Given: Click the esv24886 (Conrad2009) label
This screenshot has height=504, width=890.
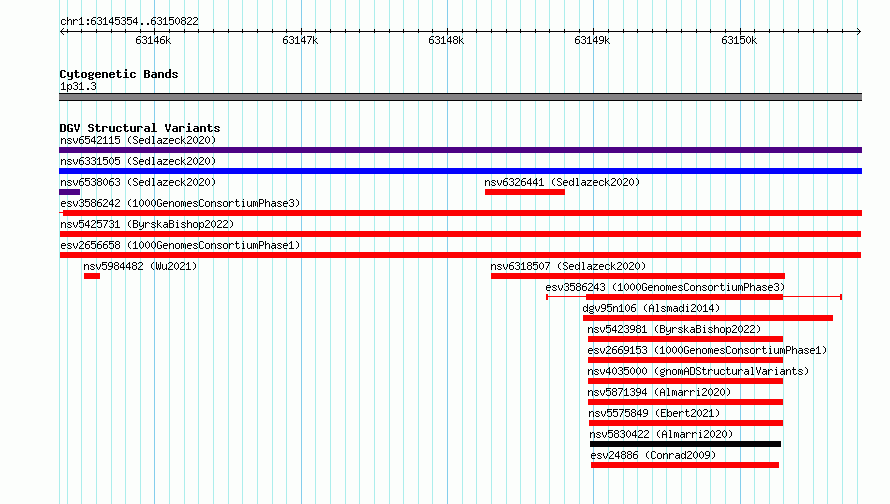Looking at the screenshot, I should click(653, 455).
